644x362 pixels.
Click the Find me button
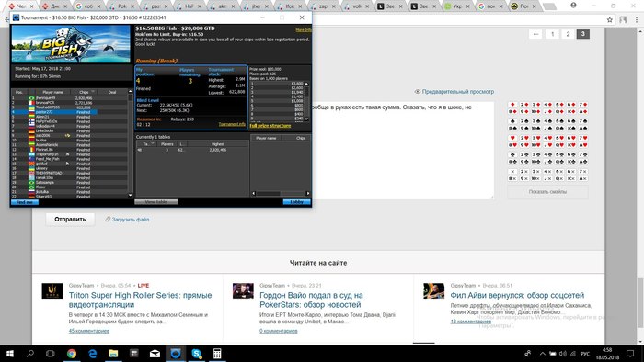(25, 202)
